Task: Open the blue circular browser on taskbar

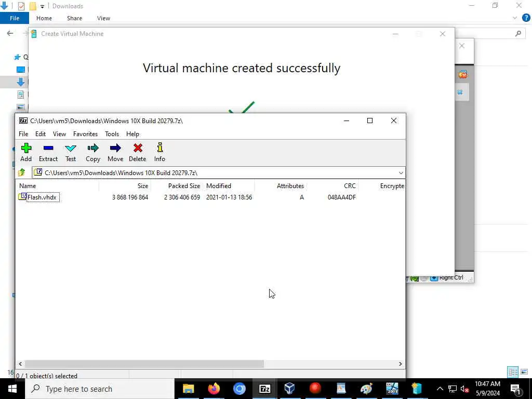Action: (239, 389)
